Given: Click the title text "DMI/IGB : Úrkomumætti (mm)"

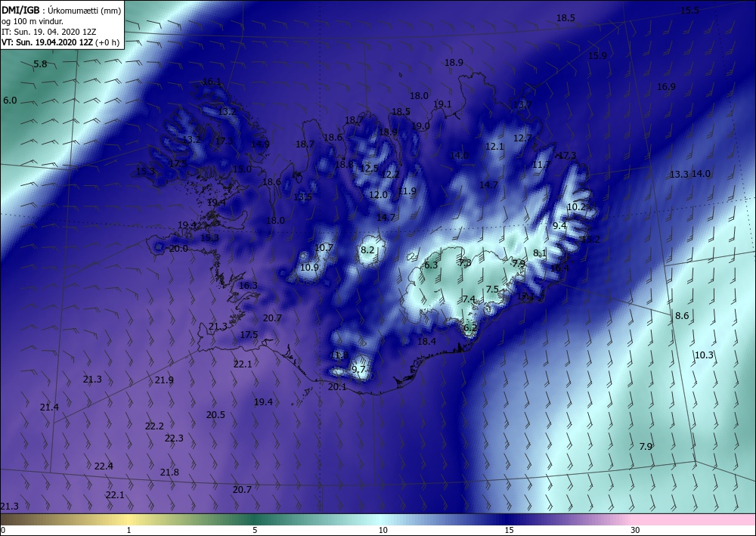Looking at the screenshot, I should point(61,10).
